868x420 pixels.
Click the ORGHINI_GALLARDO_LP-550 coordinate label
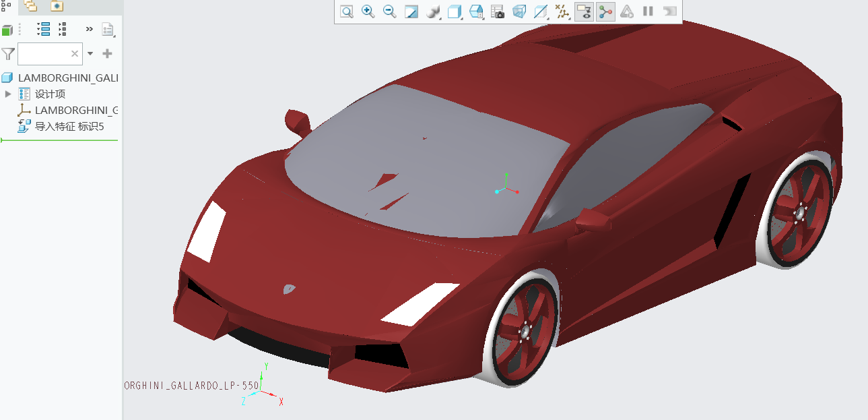coord(192,386)
